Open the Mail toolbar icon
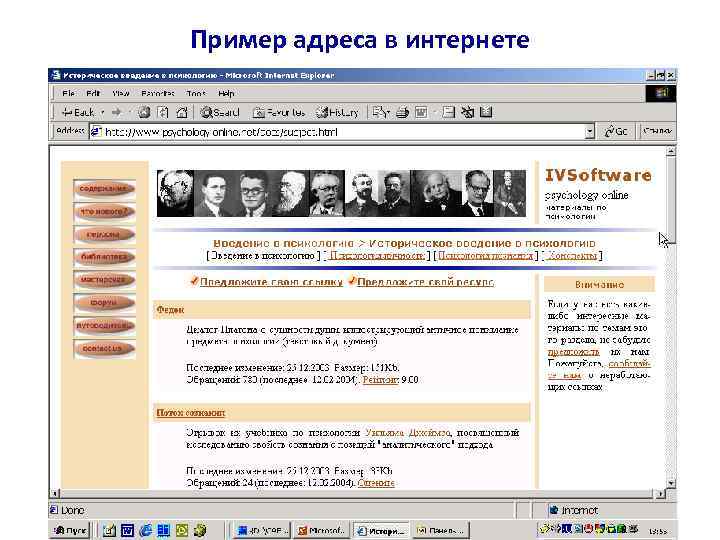The height and width of the screenshot is (540, 720). 381,112
